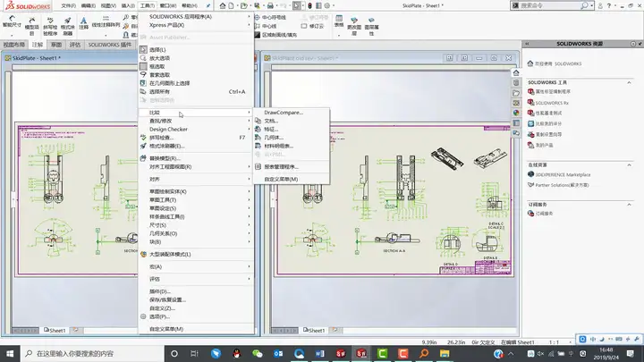The image size is (644, 362).
Task: Open Large Assembly Mode menu entry
Action: (x=196, y=254)
